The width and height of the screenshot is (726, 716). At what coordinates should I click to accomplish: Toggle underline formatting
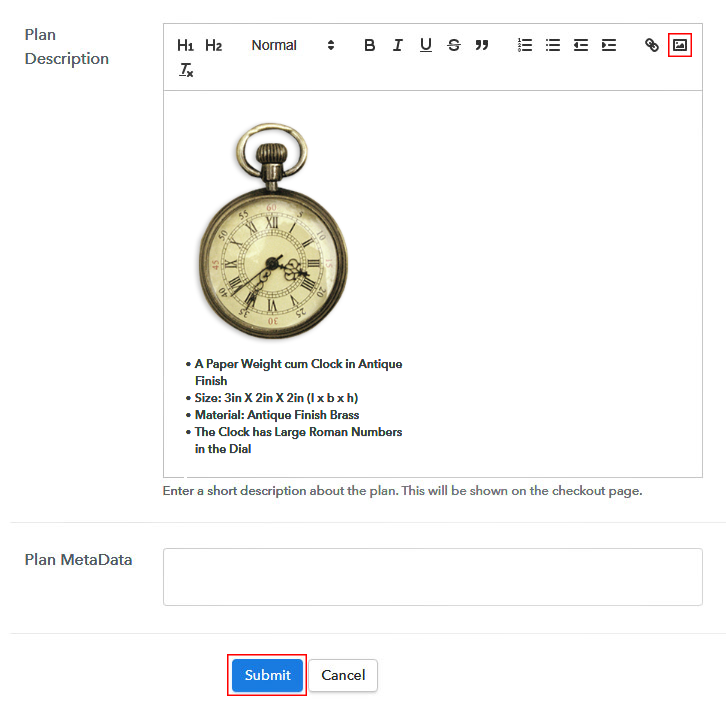(425, 45)
